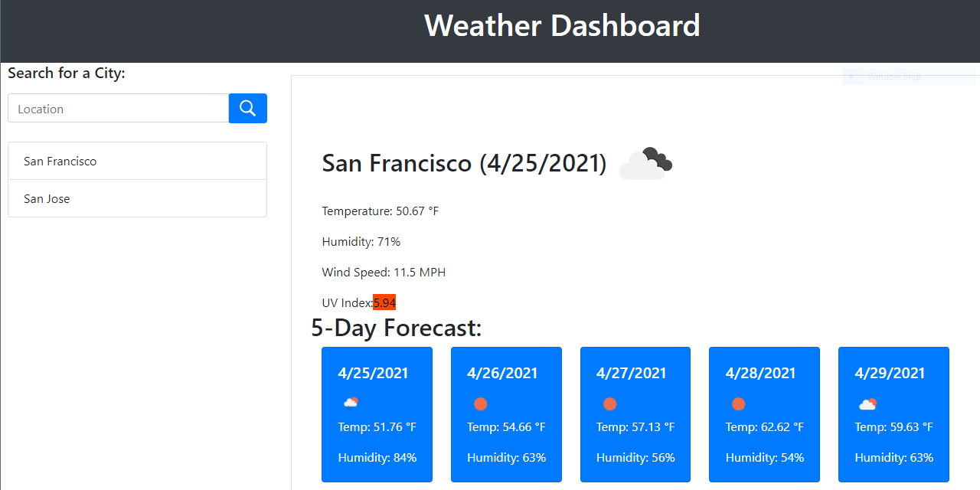Select the 4/29/2021 forecast card

point(893,414)
